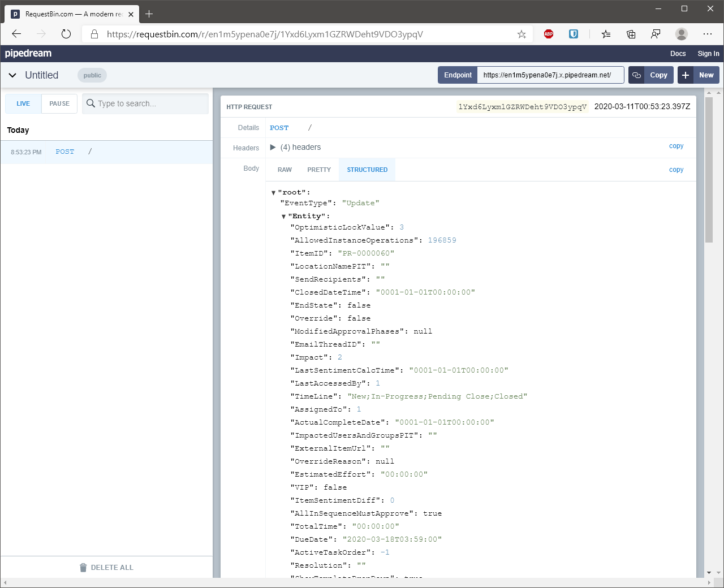
Task: Click the scrollbar down arrow
Action: (709, 573)
